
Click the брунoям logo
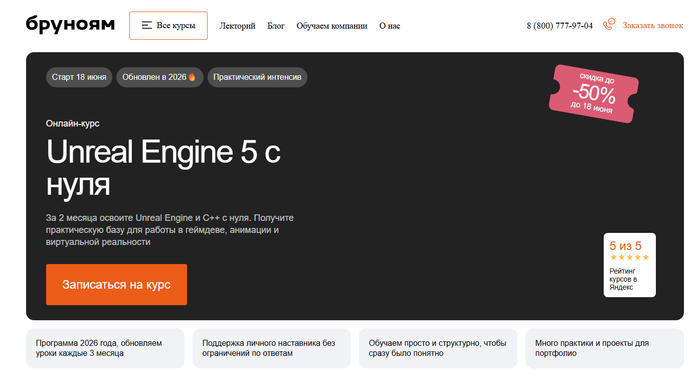click(70, 25)
